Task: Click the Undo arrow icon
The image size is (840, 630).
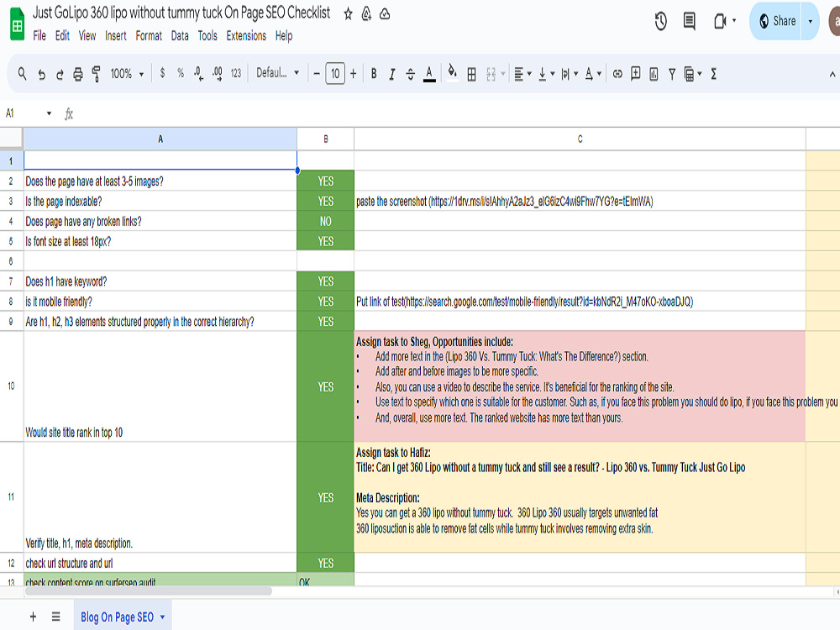Action: coord(41,75)
